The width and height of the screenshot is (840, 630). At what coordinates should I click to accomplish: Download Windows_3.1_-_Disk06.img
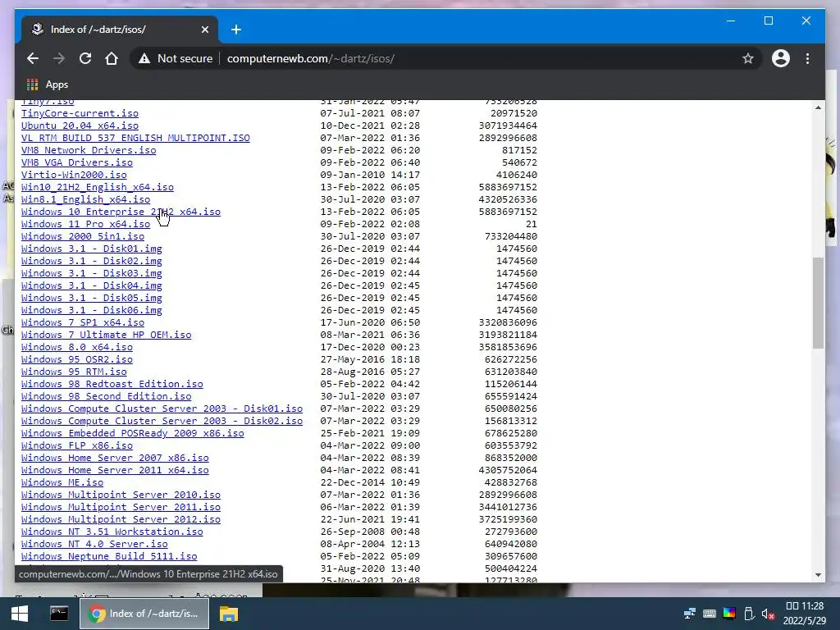pyautogui.click(x=92, y=311)
